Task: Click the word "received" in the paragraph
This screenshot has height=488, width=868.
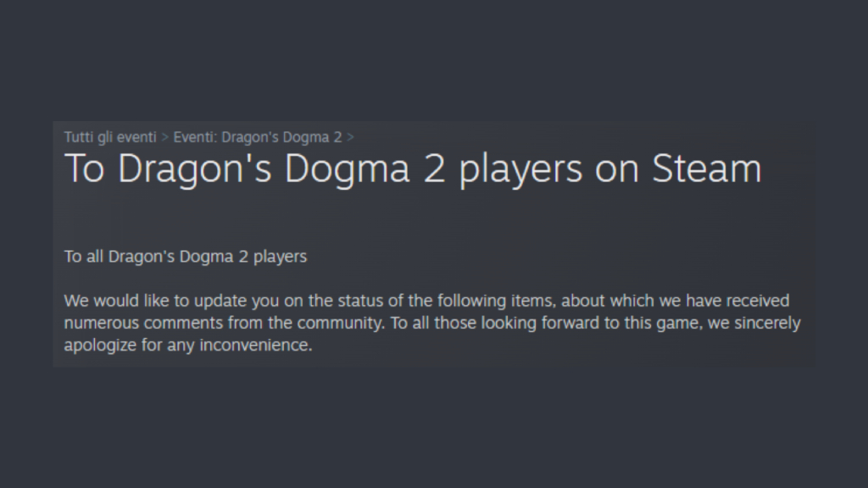Action: 760,301
